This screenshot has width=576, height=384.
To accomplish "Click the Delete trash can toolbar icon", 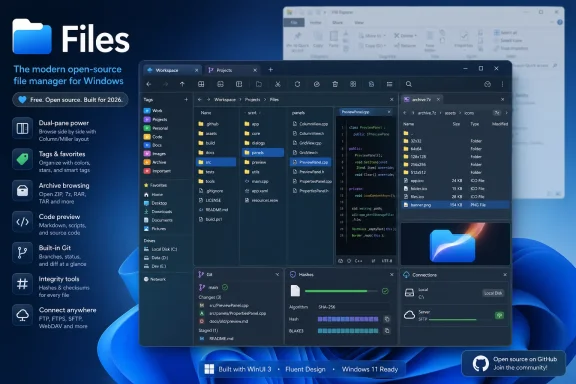I will 335,84.
